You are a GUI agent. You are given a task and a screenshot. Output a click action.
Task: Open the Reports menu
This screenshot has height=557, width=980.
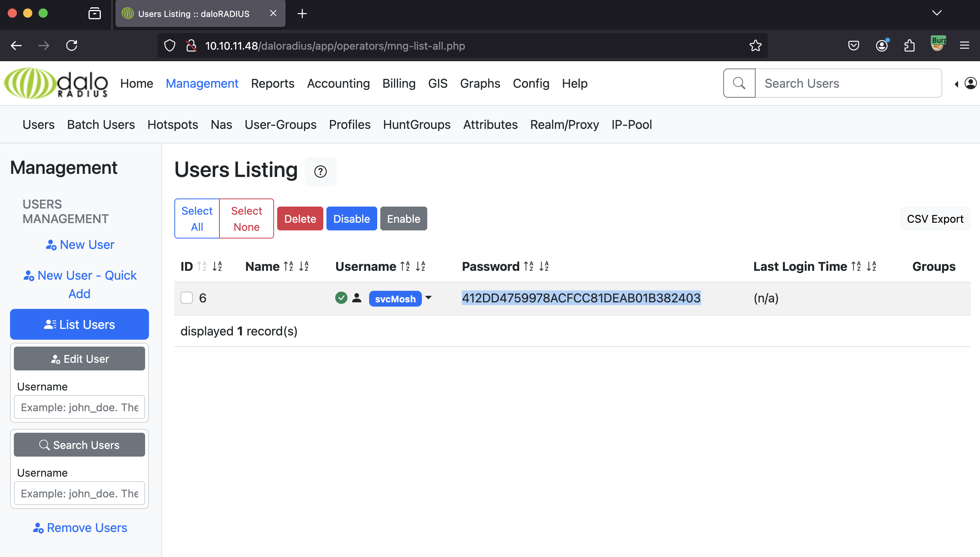tap(273, 83)
